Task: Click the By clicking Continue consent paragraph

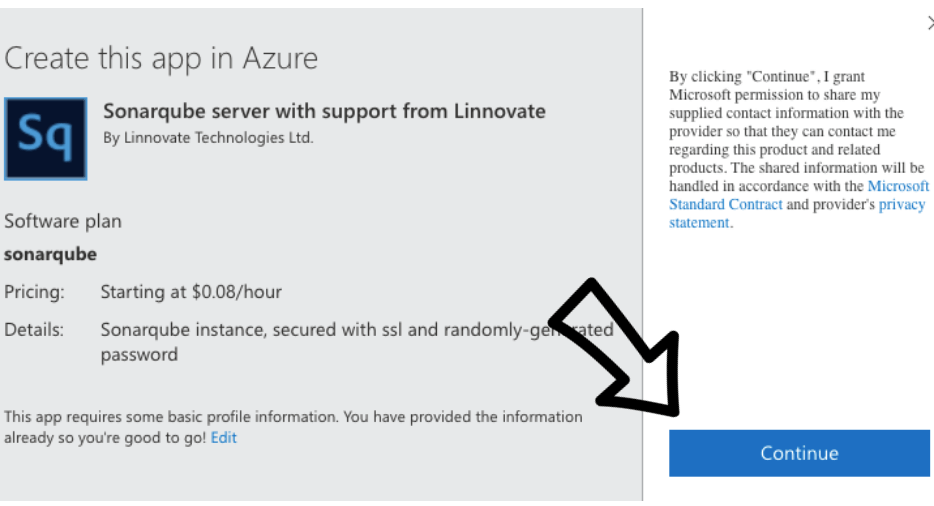Action: [798, 150]
